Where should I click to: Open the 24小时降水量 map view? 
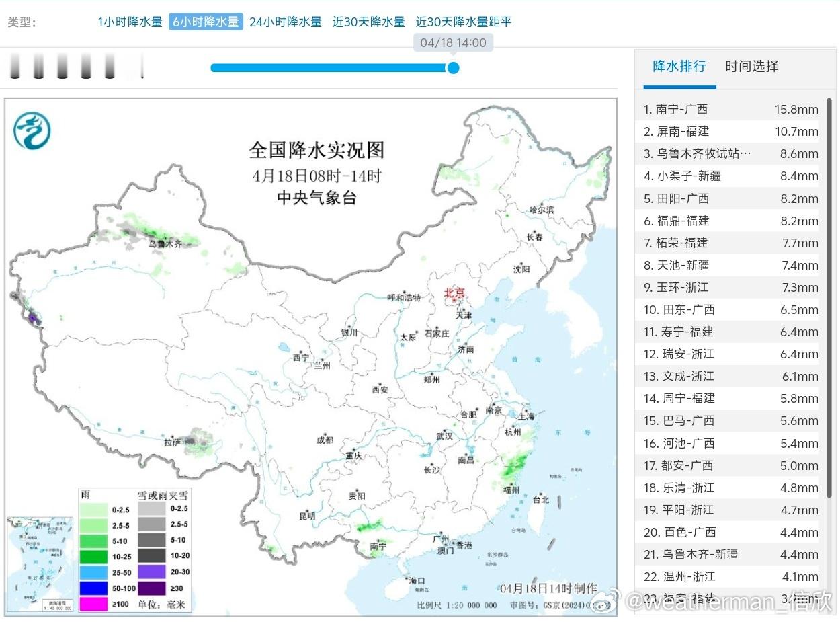285,22
